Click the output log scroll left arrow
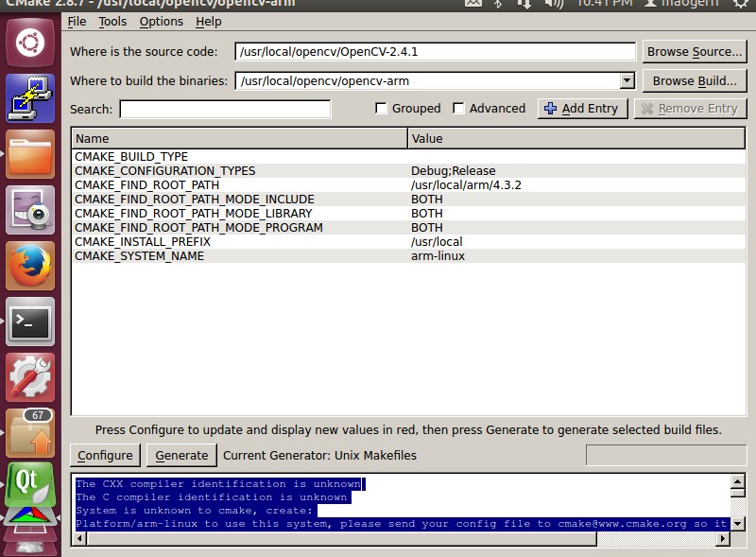This screenshot has height=557, width=756. click(x=79, y=539)
